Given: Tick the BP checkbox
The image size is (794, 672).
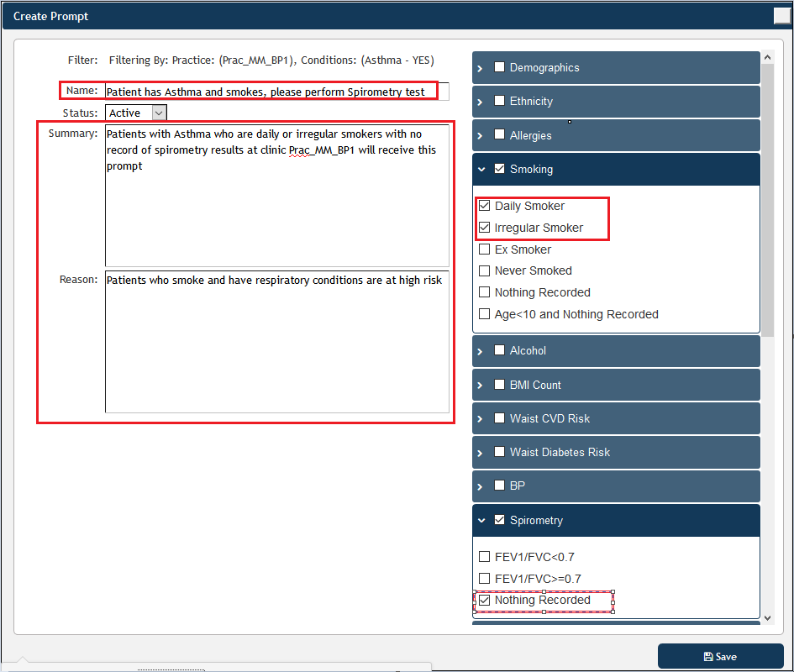Looking at the screenshot, I should [x=499, y=486].
